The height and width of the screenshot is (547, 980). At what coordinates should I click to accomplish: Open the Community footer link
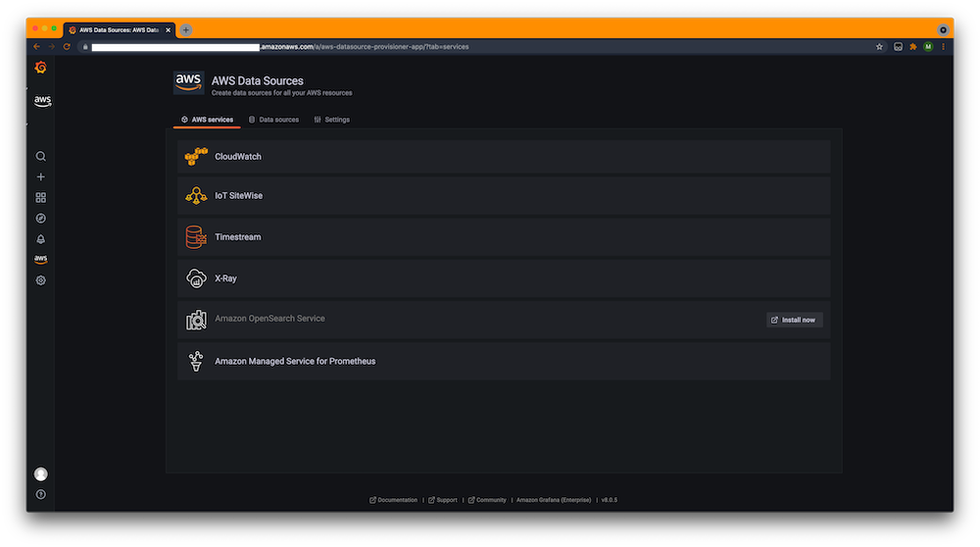[x=487, y=500]
